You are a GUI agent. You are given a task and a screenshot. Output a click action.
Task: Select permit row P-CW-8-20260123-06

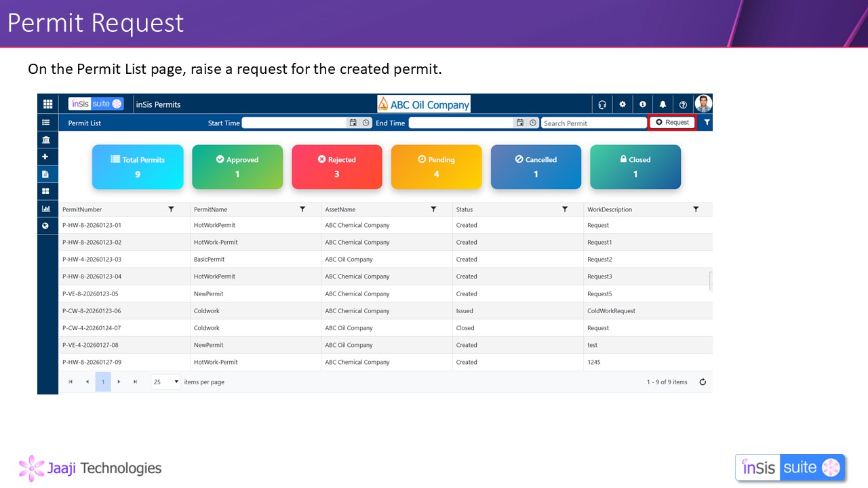point(92,311)
